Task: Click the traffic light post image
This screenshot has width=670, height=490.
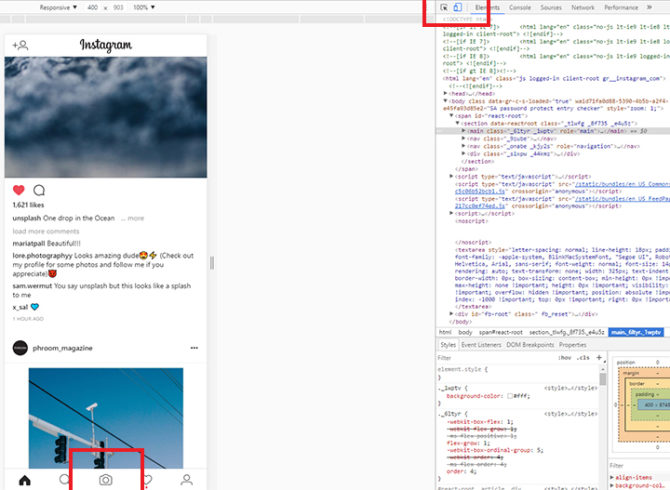Action: tap(106, 418)
